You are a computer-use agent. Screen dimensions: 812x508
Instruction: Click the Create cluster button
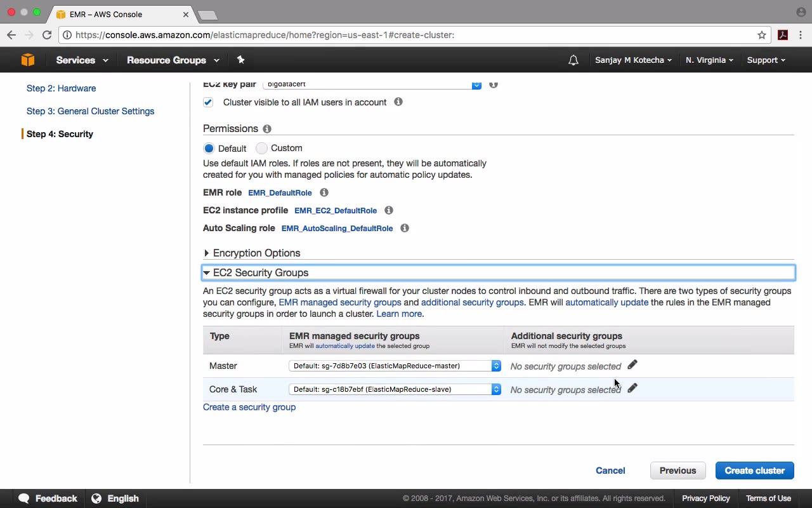coord(755,471)
